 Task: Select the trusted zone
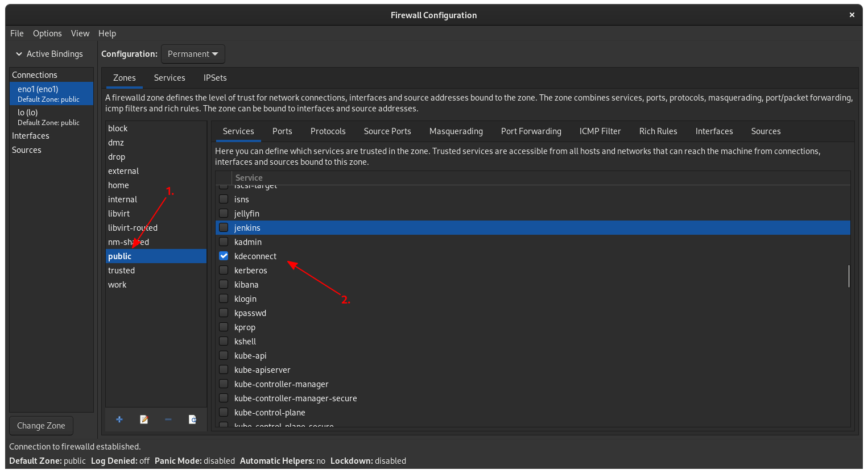[x=122, y=270]
